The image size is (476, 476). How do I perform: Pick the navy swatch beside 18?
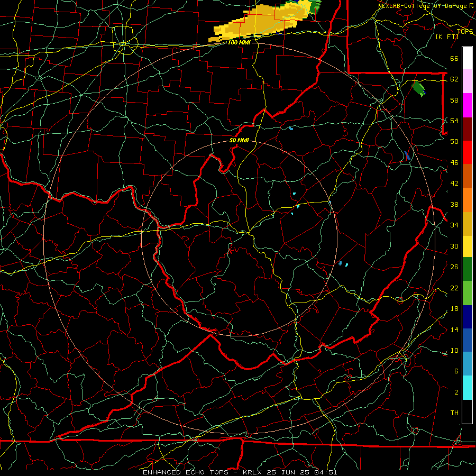(x=467, y=317)
